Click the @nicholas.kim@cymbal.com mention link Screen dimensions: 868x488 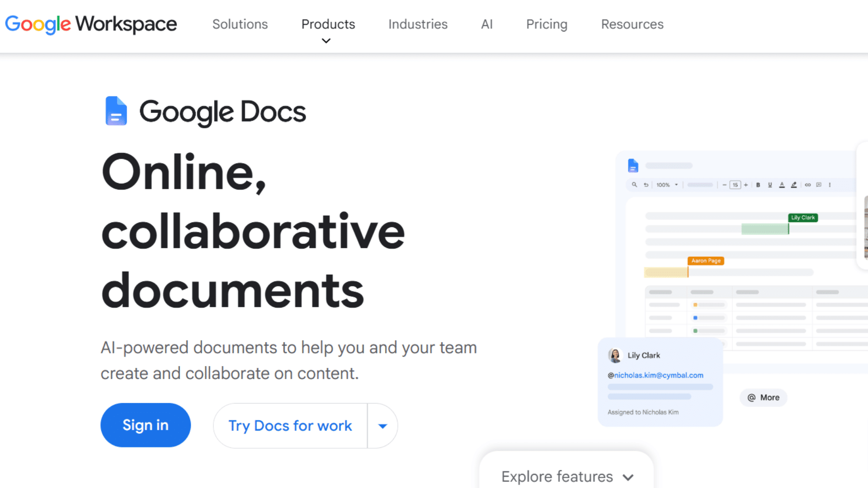click(656, 375)
